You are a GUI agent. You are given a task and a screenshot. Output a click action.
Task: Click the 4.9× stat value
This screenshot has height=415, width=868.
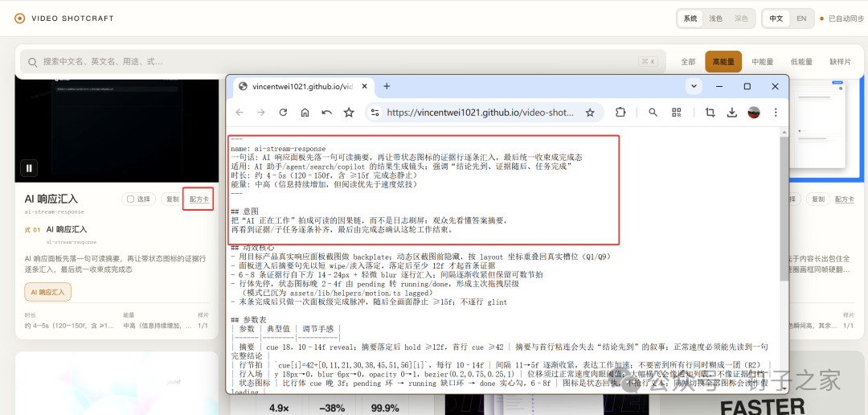coord(277,409)
